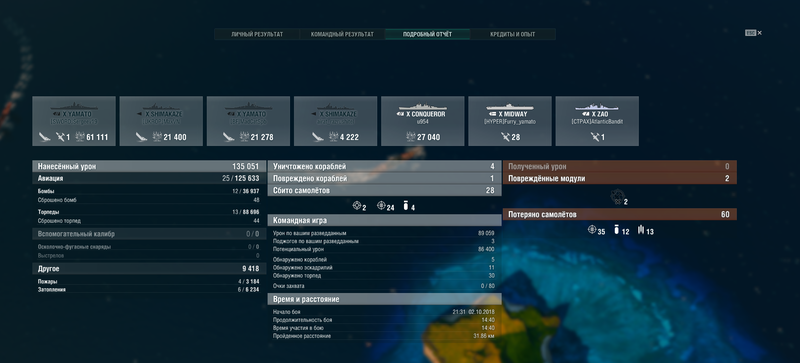The width and height of the screenshot is (800, 363).
Task: Click the crosshair icon with 24 shot-down planes
Action: click(x=381, y=206)
